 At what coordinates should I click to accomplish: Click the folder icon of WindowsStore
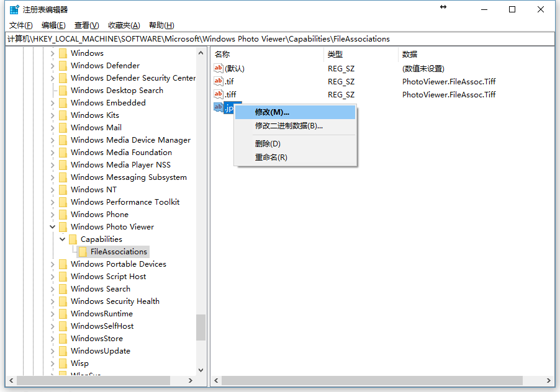coord(63,339)
